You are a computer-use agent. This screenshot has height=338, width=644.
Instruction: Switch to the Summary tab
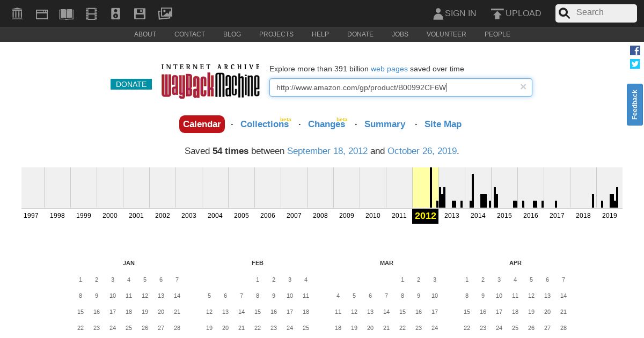coord(385,124)
